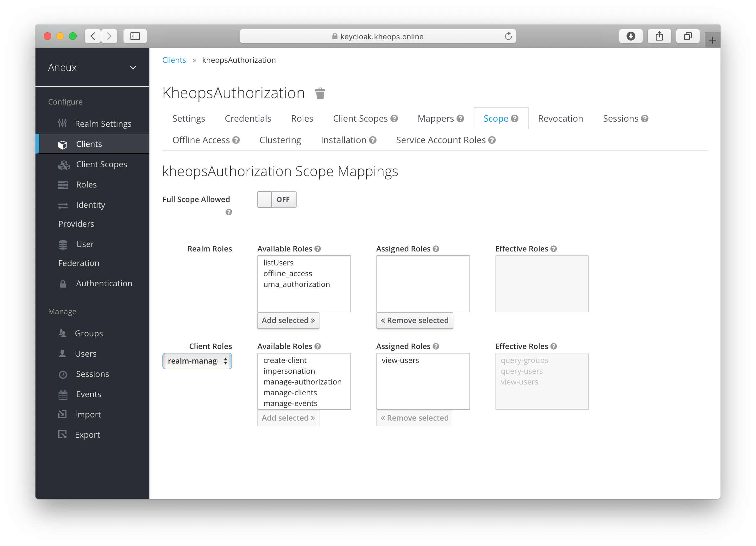Click the Safari share icon
The height and width of the screenshot is (546, 756).
[659, 36]
